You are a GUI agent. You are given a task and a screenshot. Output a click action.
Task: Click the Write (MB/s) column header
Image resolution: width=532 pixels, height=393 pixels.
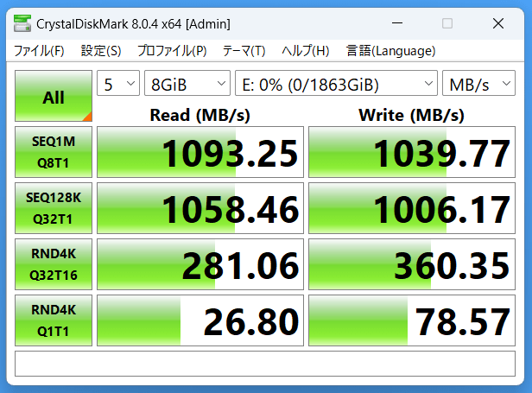tap(411, 115)
